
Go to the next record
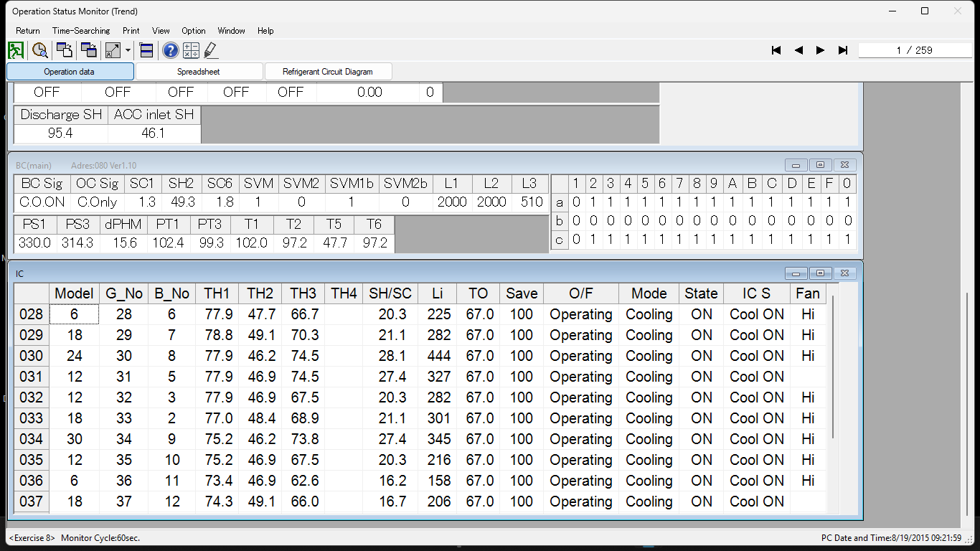(820, 50)
